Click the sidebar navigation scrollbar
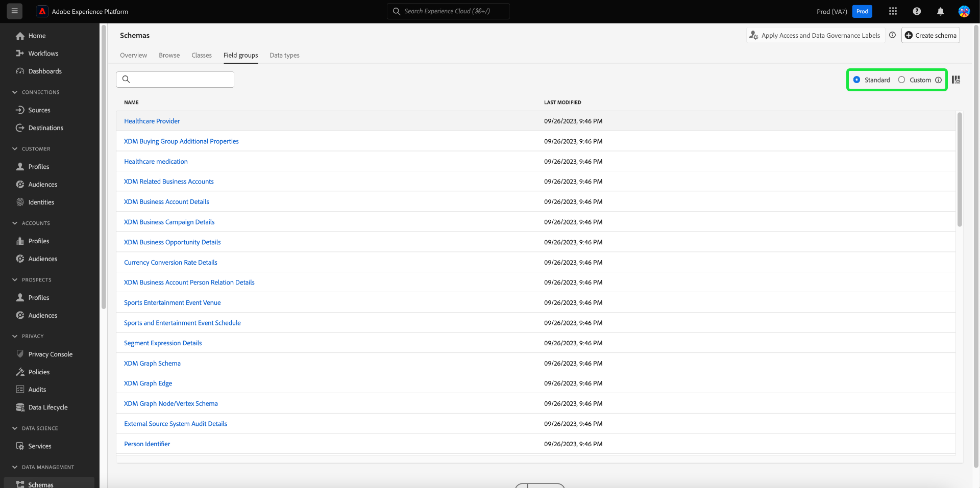 [x=104, y=166]
